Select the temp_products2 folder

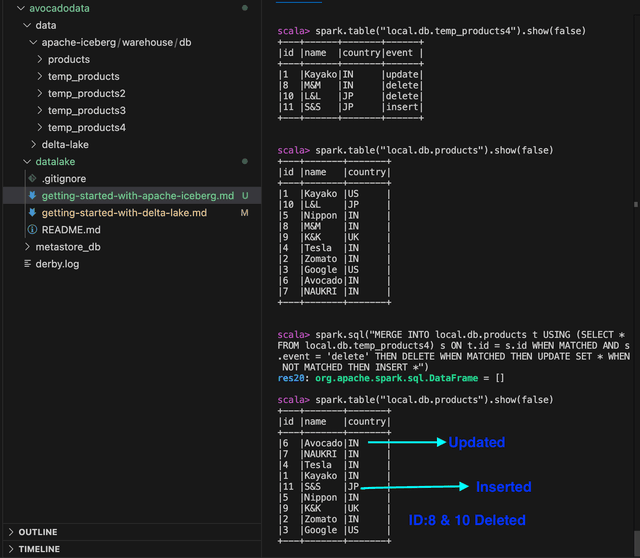(87, 93)
